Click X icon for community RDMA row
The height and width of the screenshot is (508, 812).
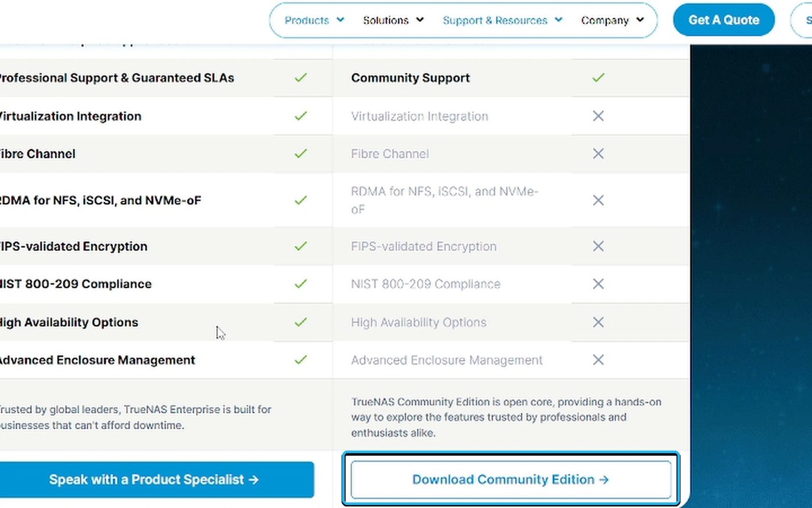coord(598,200)
